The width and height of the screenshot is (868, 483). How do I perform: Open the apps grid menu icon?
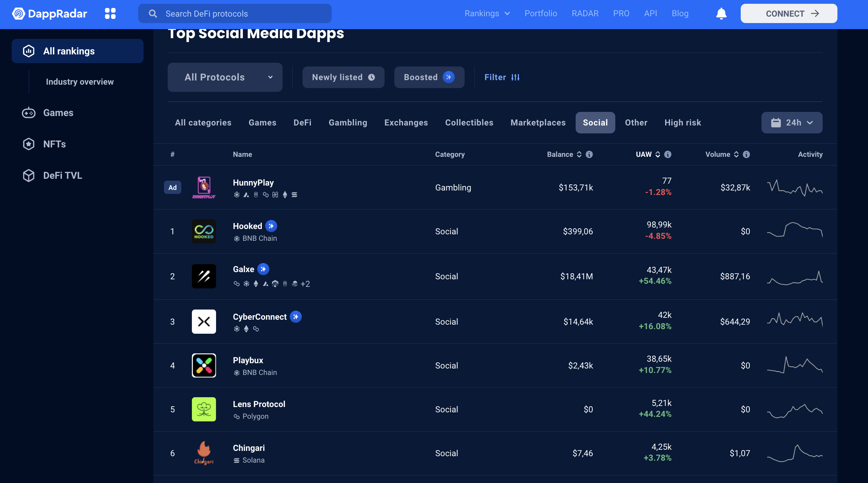tap(110, 14)
